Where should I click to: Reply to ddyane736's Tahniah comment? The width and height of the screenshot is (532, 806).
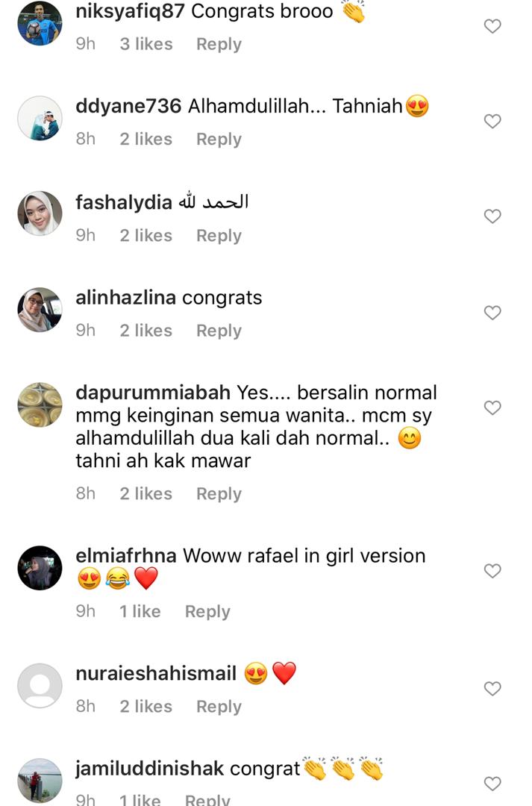(x=219, y=140)
